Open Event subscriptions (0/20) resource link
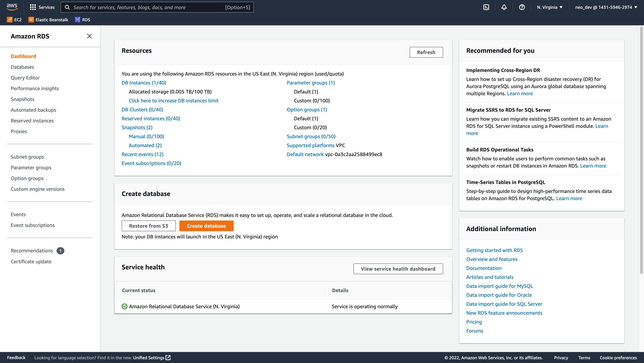644x363 pixels. 151,163
